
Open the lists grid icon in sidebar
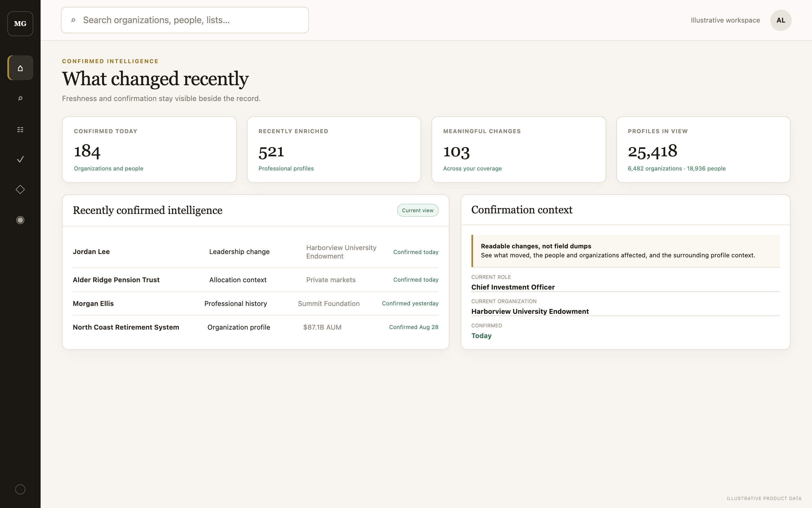[20, 129]
